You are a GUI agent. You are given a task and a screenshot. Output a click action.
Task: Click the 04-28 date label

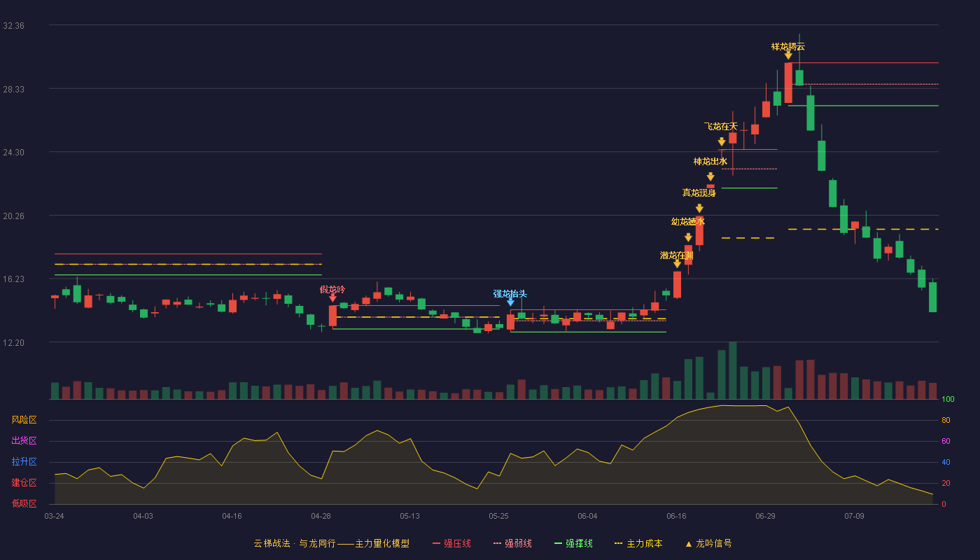pos(321,516)
